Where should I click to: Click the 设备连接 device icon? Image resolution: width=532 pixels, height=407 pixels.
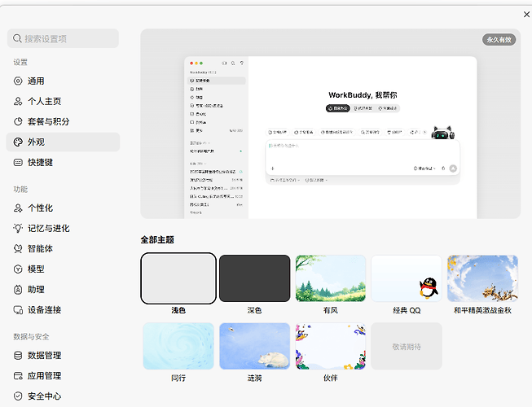(18, 310)
